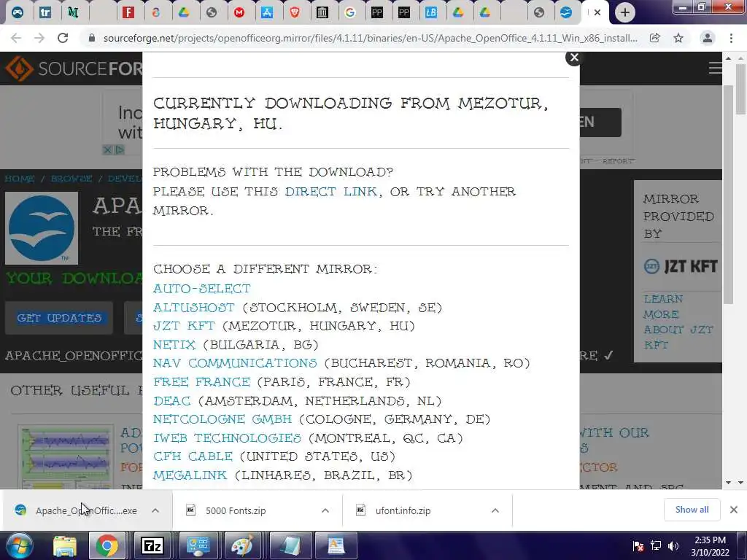Open the Chrome profile avatar
This screenshot has height=560, width=747.
(x=708, y=38)
